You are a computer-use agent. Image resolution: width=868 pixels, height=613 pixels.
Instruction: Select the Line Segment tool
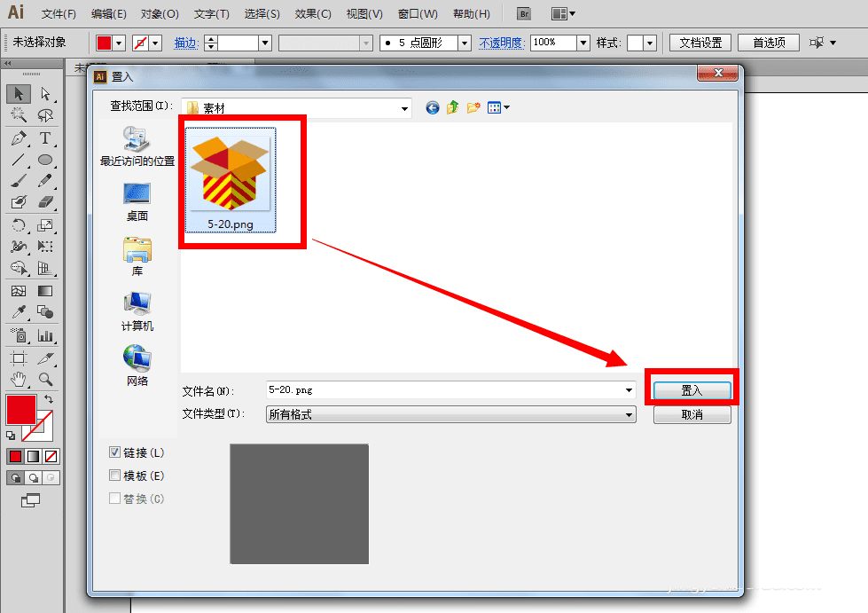[x=19, y=160]
